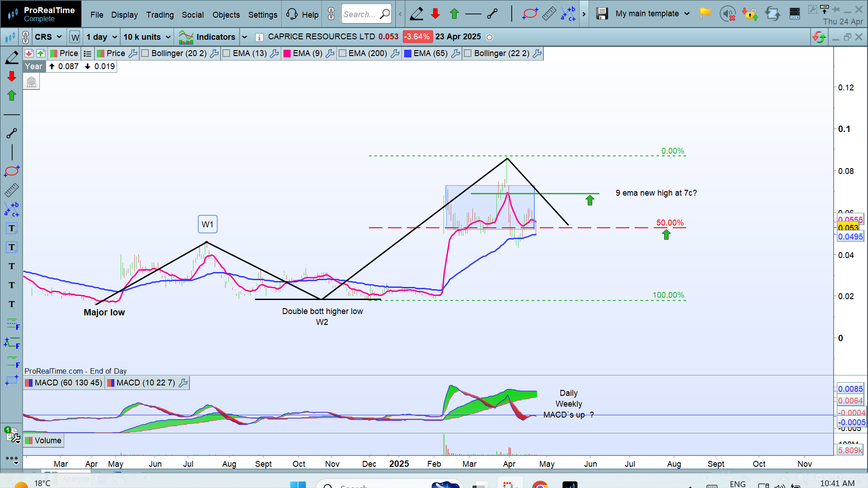Click the Year high-low label
Image resolution: width=868 pixels, height=488 pixels.
coord(33,66)
